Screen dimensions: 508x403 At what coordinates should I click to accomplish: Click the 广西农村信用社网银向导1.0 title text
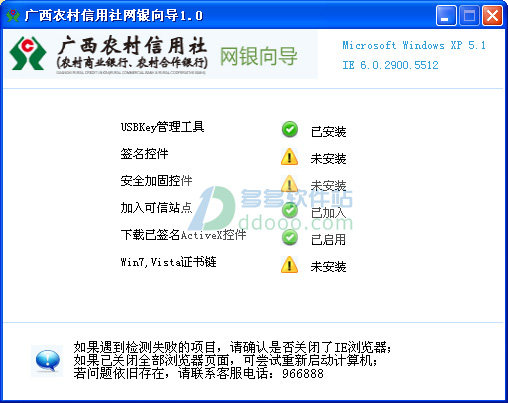114,16
